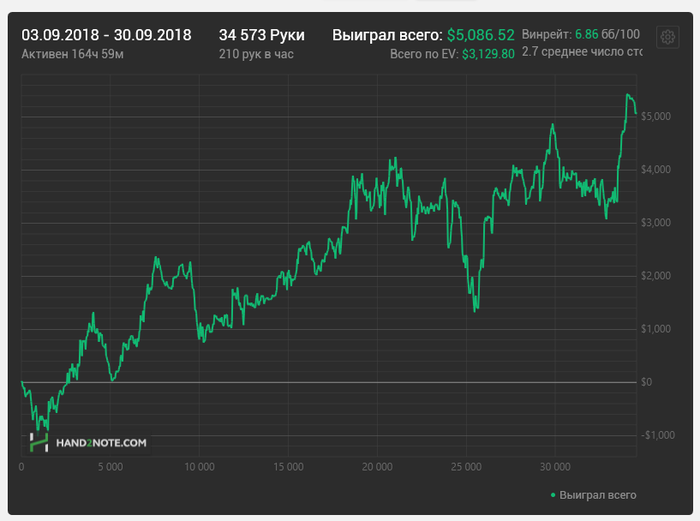Click the 20 000 x-axis label
The width and height of the screenshot is (700, 521).
[377, 467]
